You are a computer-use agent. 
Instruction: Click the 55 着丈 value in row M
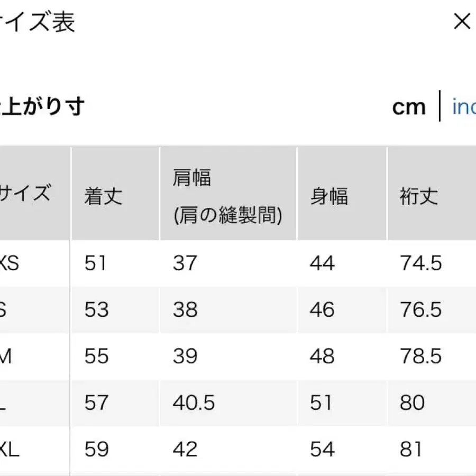click(95, 356)
